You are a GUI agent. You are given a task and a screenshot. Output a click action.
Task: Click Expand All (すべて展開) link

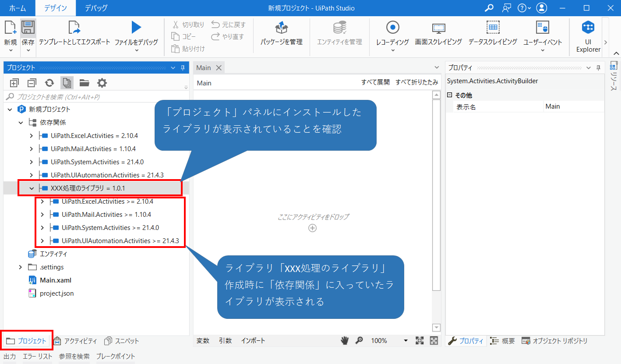click(375, 82)
